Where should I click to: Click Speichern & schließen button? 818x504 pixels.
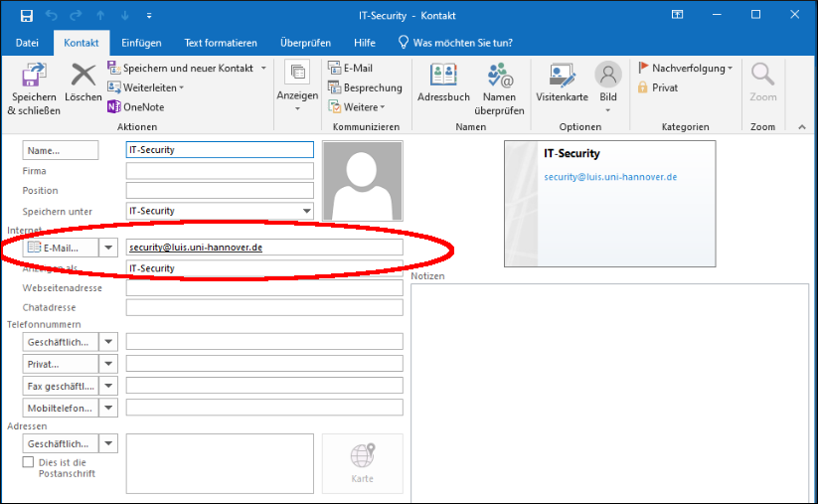pos(34,89)
